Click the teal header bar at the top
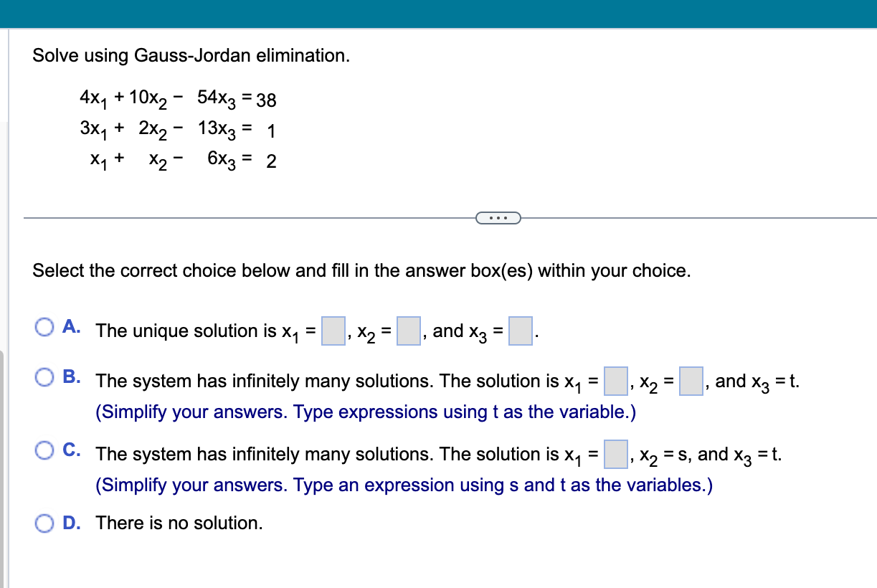The height and width of the screenshot is (588, 877). pos(438,13)
